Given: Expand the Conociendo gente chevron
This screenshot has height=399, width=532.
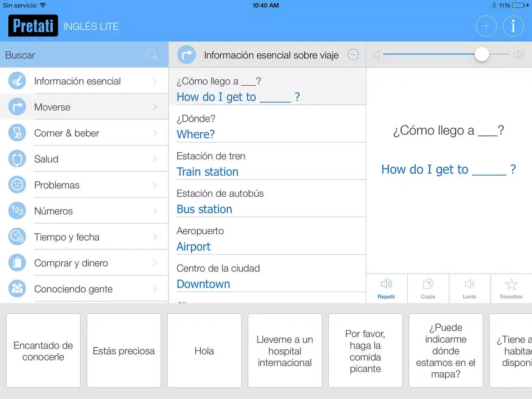Looking at the screenshot, I should (x=155, y=289).
